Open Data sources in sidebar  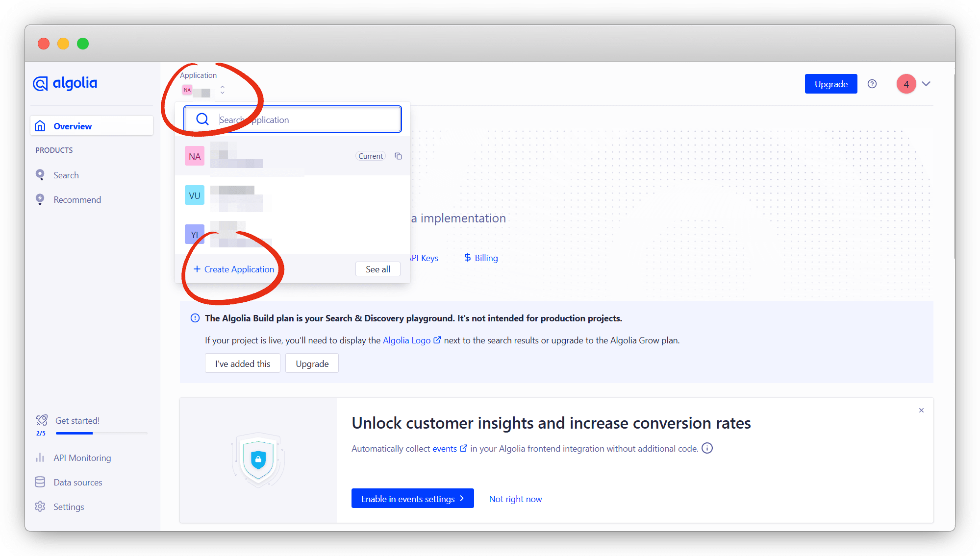(77, 483)
